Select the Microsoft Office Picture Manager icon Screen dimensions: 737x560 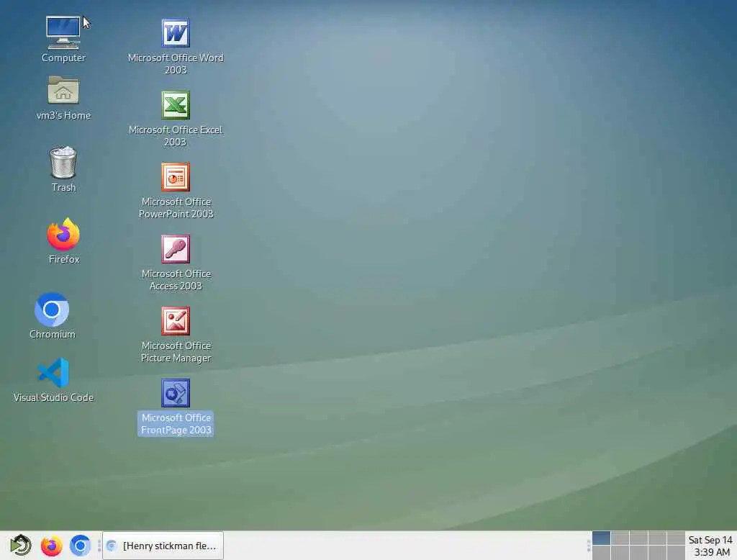point(176,321)
